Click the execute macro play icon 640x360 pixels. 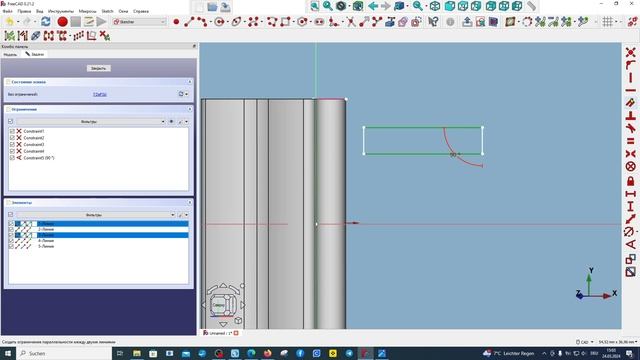101,22
